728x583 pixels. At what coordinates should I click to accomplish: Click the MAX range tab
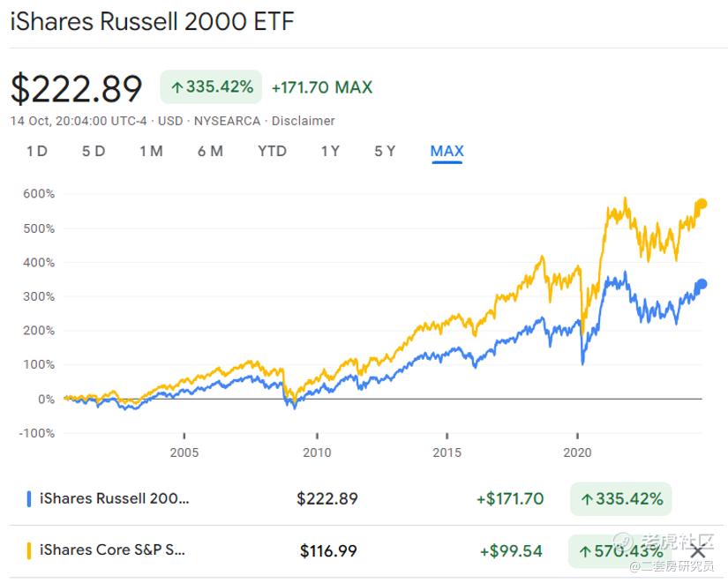click(x=447, y=151)
